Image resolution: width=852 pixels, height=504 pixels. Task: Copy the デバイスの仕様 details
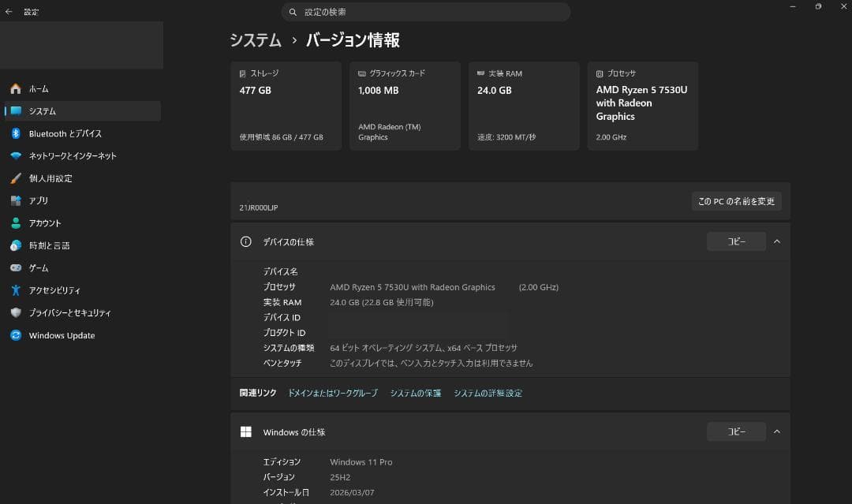(736, 241)
